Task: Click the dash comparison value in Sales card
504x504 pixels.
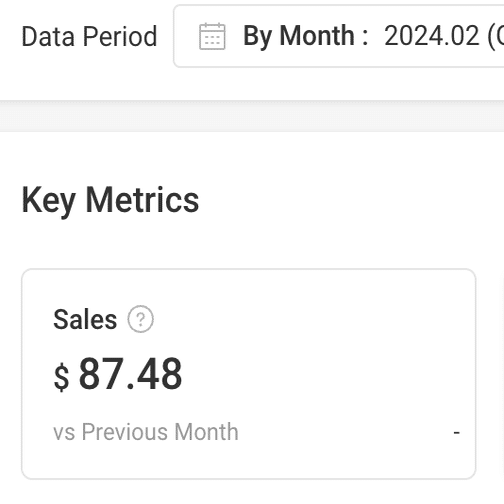Action: (457, 433)
